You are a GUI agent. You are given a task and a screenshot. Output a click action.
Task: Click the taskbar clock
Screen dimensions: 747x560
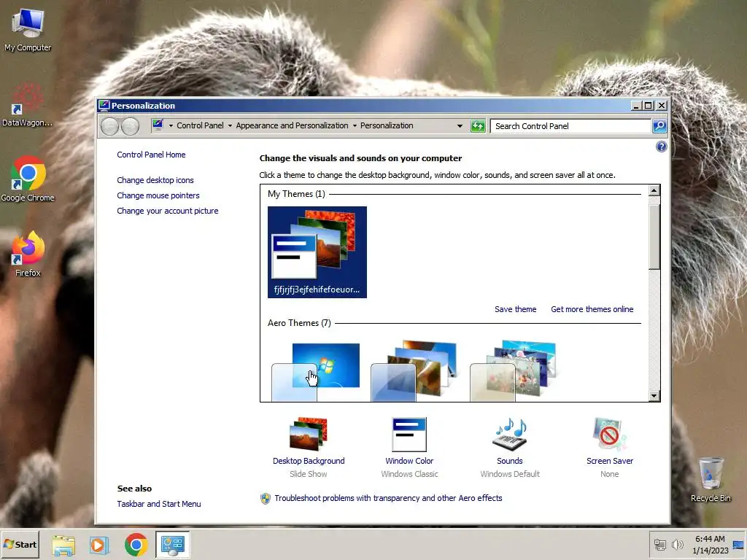(x=711, y=545)
